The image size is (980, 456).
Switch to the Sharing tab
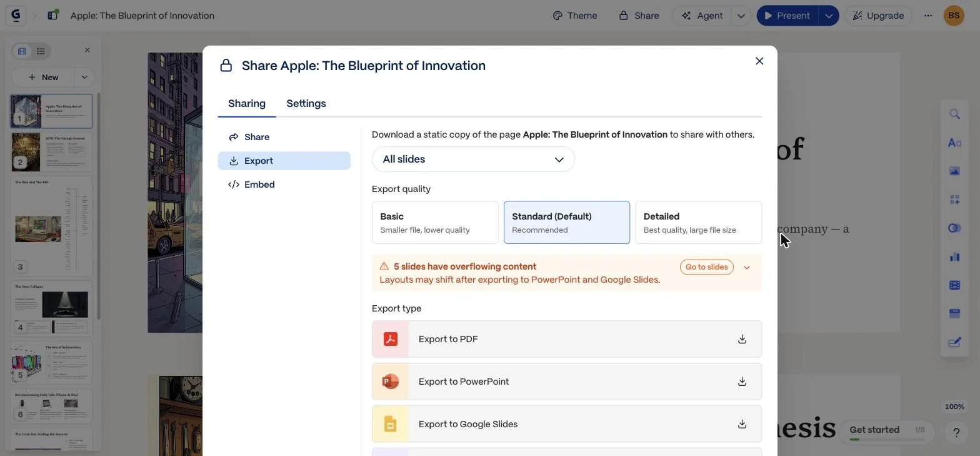[247, 104]
